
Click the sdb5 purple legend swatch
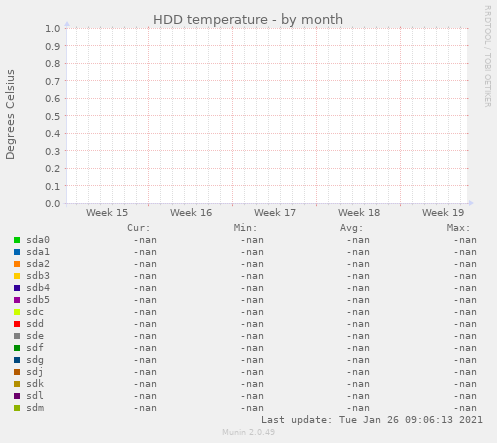pyautogui.click(x=17, y=300)
